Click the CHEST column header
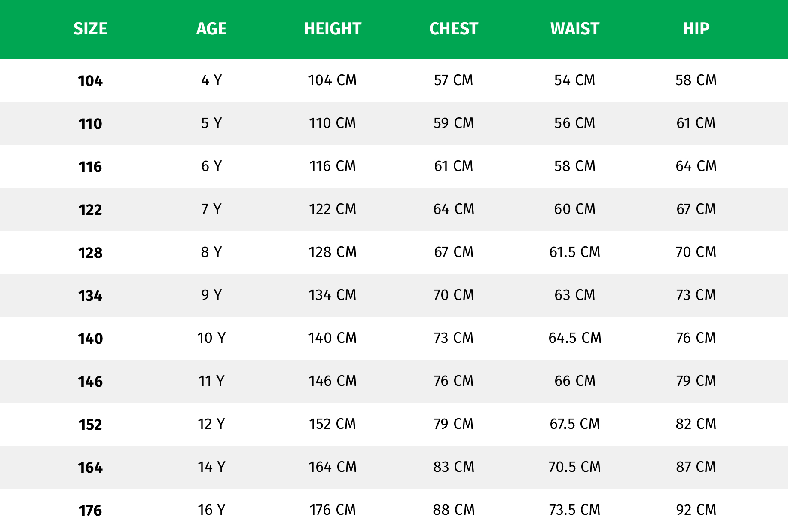The width and height of the screenshot is (788, 532). 454,29
